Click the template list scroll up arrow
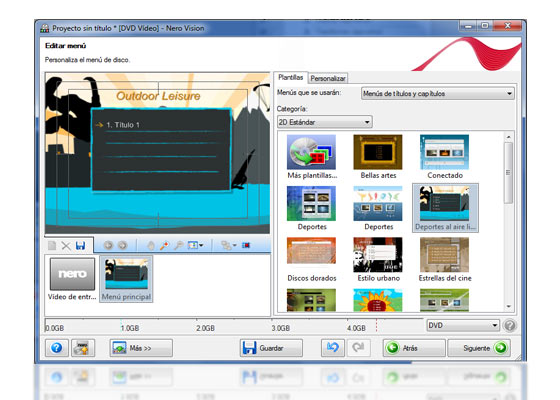The image size is (560, 400). point(509,137)
